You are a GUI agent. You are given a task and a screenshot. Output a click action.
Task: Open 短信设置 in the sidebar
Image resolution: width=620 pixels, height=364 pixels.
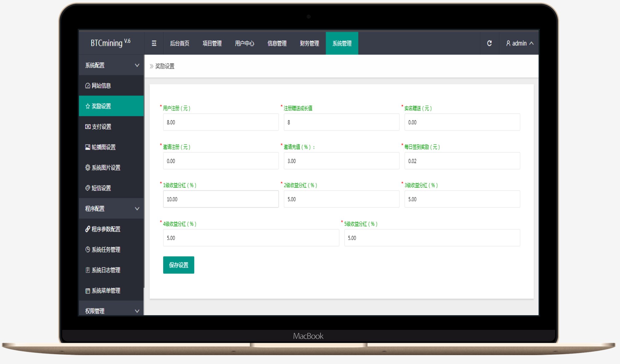point(111,188)
